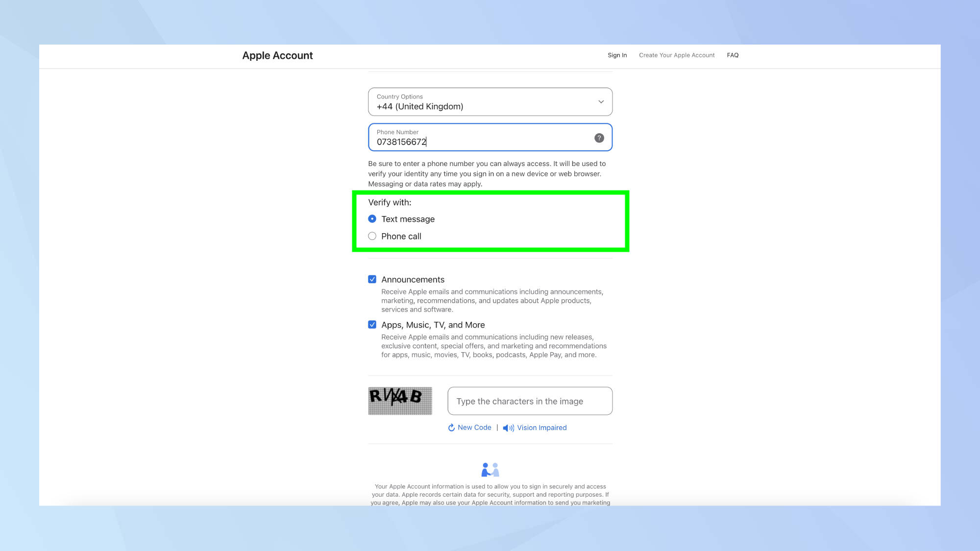Viewport: 980px width, 551px height.
Task: Select the Text message verification option
Action: pos(372,218)
